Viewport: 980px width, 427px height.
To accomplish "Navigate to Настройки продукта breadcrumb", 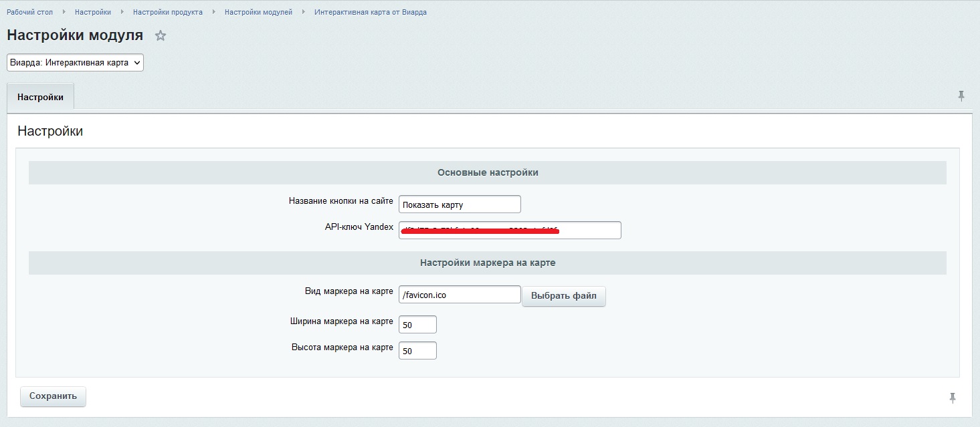I will (168, 12).
